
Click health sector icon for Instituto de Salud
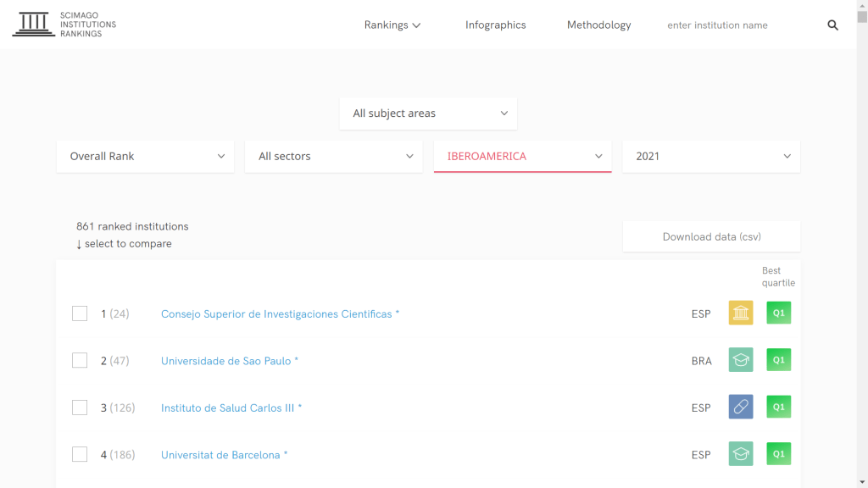point(741,408)
